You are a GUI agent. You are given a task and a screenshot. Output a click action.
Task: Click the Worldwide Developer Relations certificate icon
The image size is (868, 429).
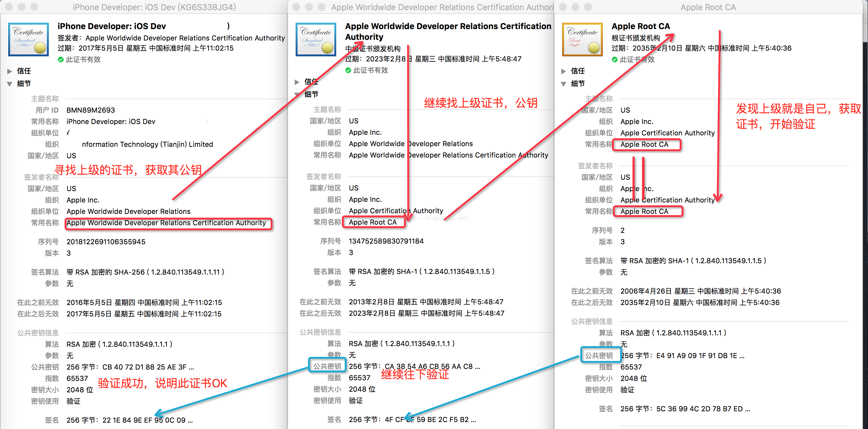coord(316,39)
